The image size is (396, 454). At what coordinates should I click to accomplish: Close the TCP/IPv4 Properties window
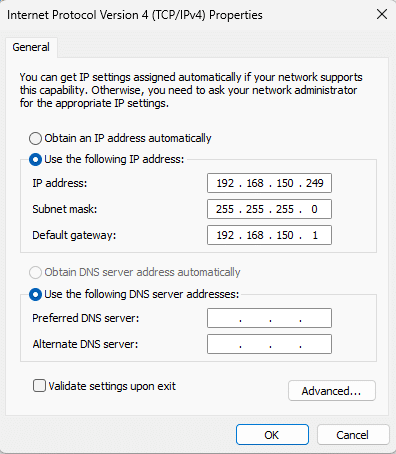click(382, 14)
